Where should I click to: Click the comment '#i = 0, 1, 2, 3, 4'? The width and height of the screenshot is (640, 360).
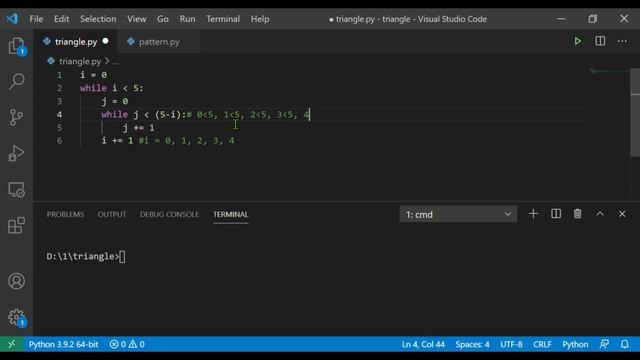(x=187, y=141)
